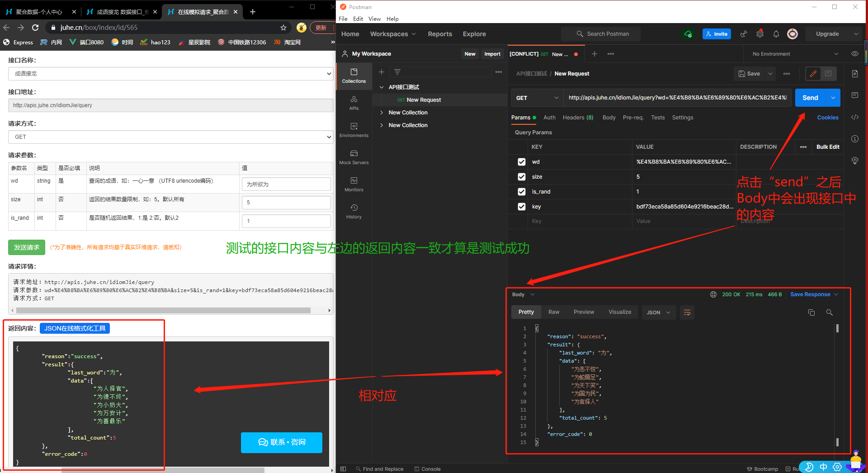Click the response network globe icon

point(713,294)
